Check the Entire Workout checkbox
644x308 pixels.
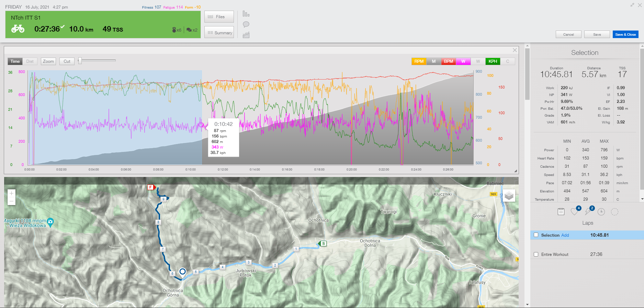point(536,254)
